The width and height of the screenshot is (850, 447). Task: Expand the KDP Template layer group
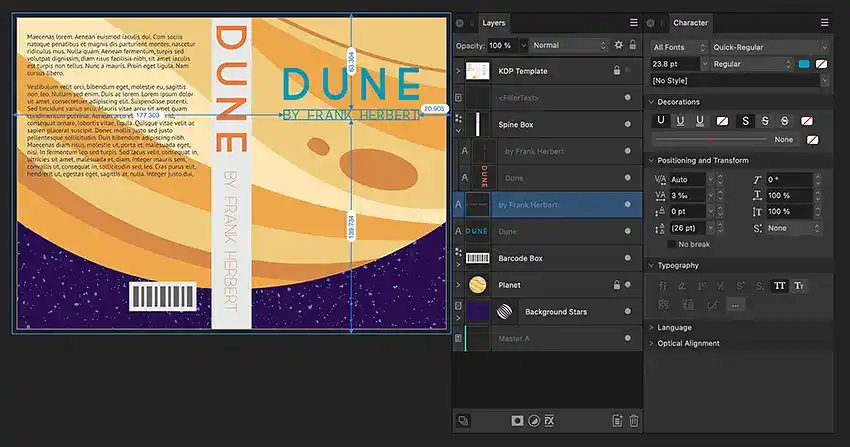pyautogui.click(x=458, y=71)
